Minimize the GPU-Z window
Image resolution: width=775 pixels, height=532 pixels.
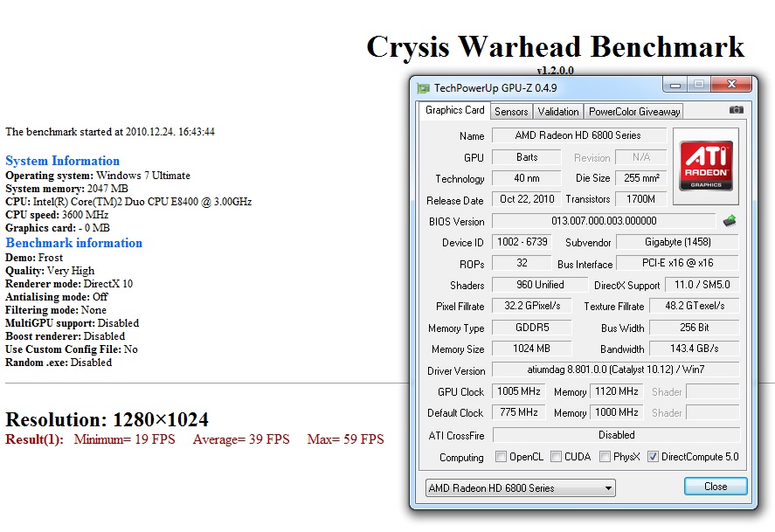pos(675,85)
